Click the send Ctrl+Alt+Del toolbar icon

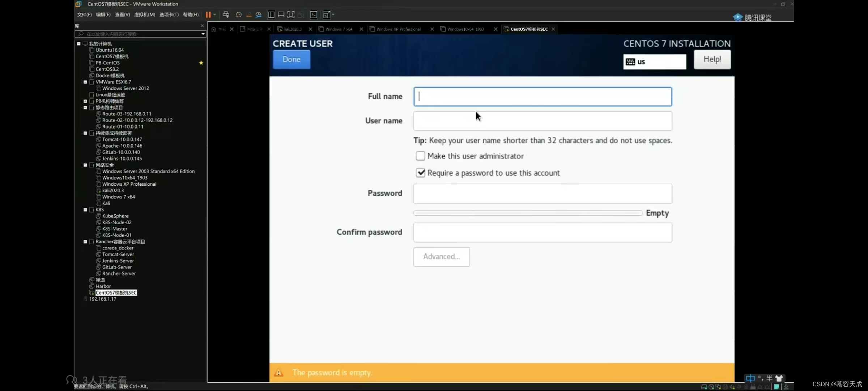pos(226,15)
